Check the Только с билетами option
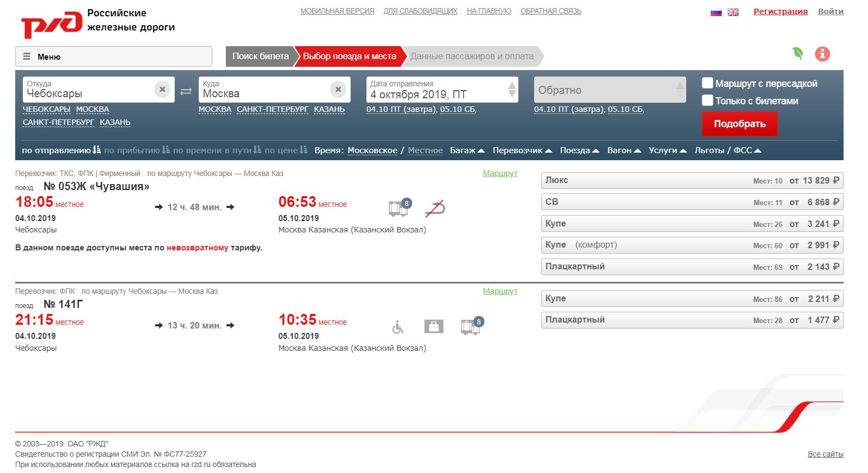 [707, 100]
